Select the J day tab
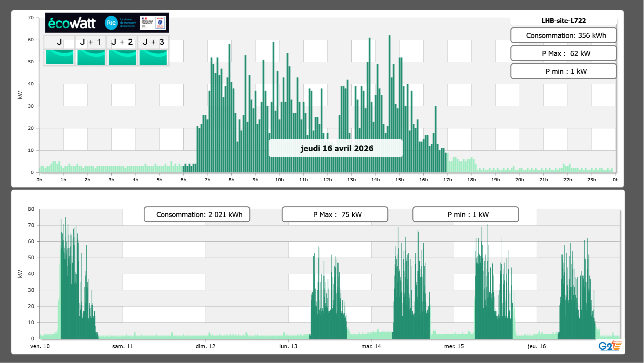644x363 pixels. pyautogui.click(x=60, y=42)
